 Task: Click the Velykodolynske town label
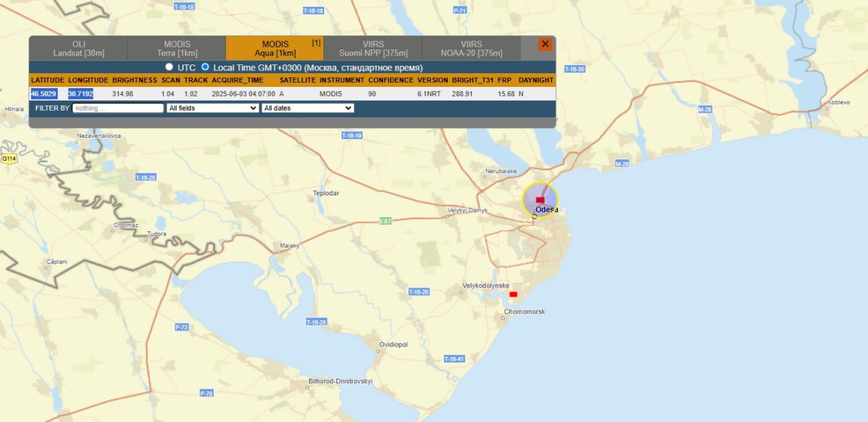[486, 286]
